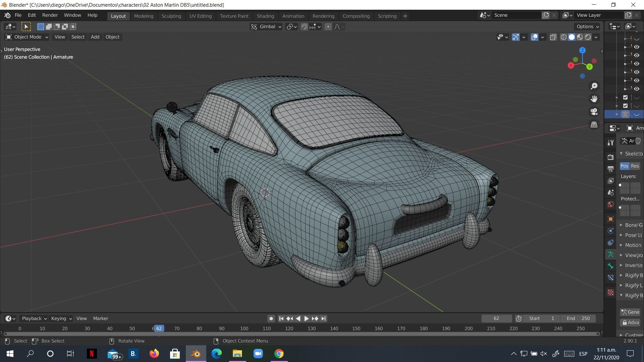This screenshot has width=644, height=362.
Task: Expand the Rigify Layer Names panel
Action: click(x=621, y=285)
